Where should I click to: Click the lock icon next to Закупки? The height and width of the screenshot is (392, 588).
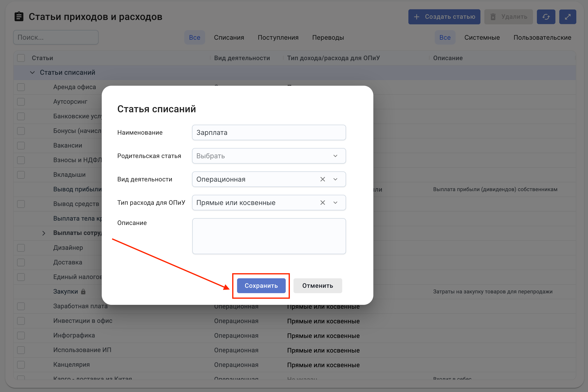(83, 291)
